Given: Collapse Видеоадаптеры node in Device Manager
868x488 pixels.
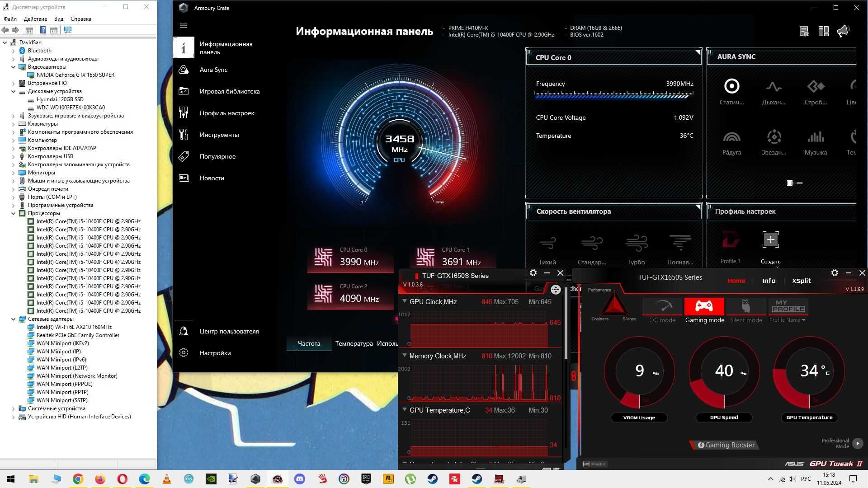Looking at the screenshot, I should pos(14,67).
